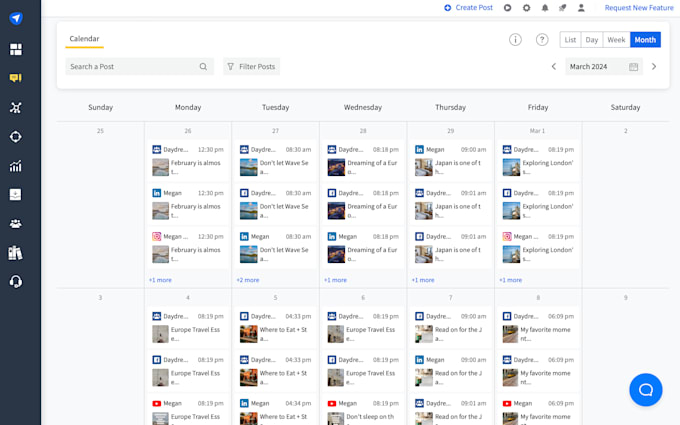Image resolution: width=680 pixels, height=425 pixels.
Task: Switch to List view
Action: [x=570, y=40]
